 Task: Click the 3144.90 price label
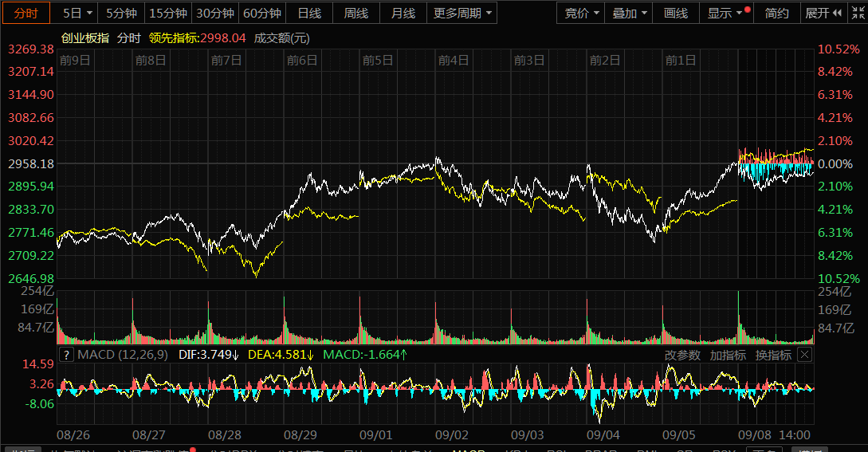point(31,95)
